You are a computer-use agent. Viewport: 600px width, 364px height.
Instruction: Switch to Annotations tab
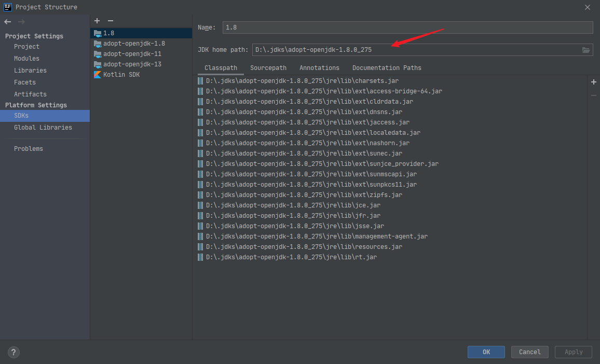point(319,68)
